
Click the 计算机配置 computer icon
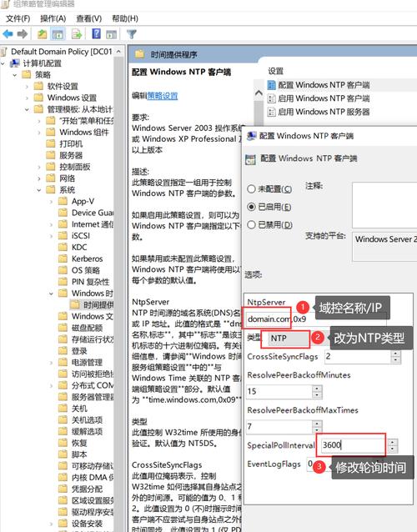coord(15,63)
